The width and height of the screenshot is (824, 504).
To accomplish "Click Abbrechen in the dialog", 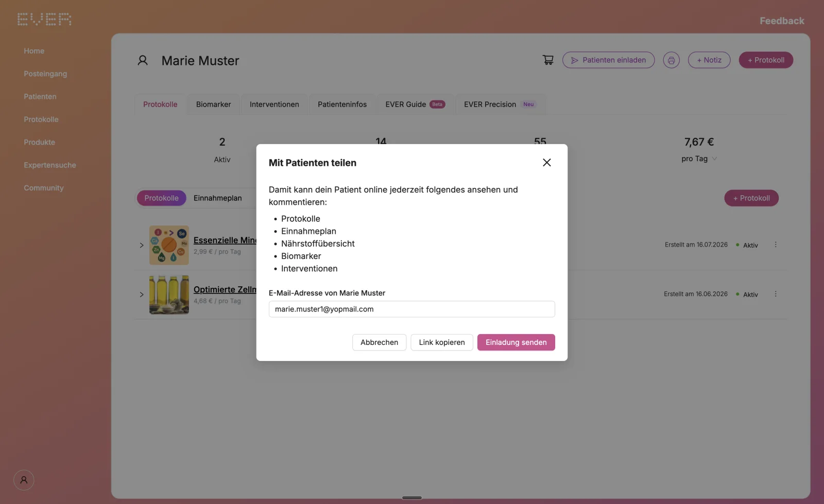I will [379, 342].
